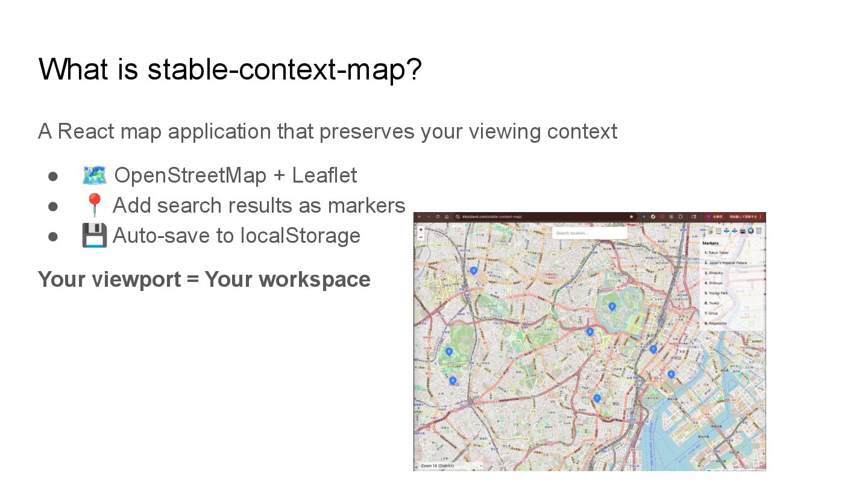Click the browser address bar URL
868x488 pixels.
(492, 217)
